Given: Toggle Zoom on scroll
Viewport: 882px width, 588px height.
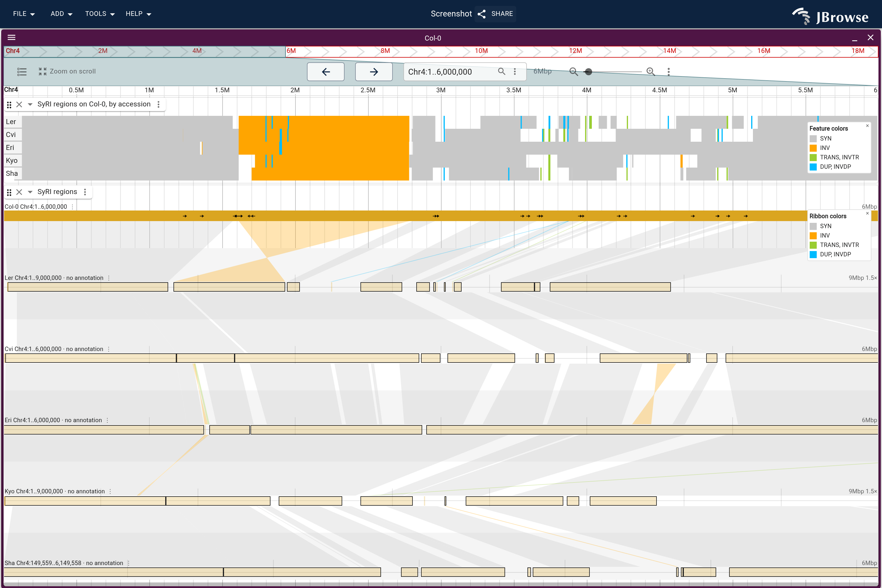Looking at the screenshot, I should 67,71.
